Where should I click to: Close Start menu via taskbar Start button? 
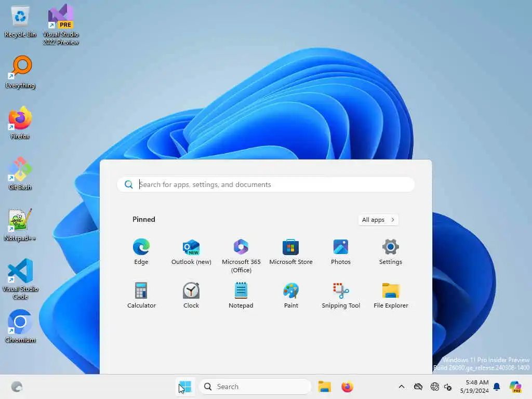click(x=185, y=387)
